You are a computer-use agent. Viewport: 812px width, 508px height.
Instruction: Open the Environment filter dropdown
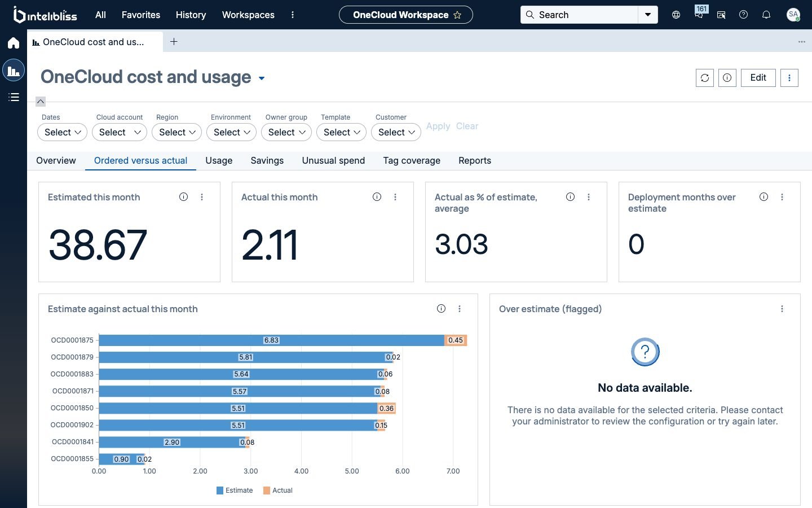[231, 132]
